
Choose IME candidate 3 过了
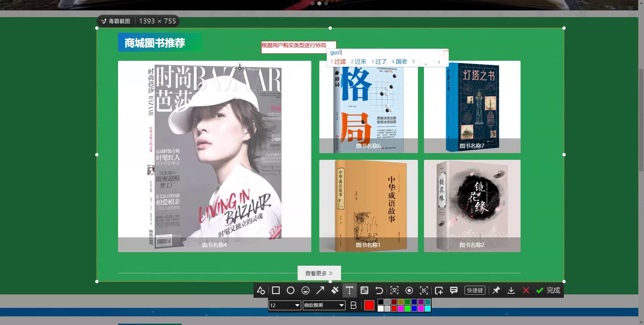tap(379, 61)
